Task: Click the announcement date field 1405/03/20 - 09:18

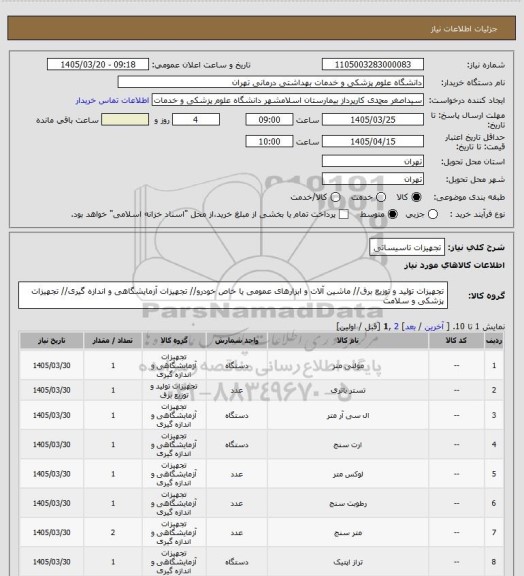Action: tap(98, 64)
